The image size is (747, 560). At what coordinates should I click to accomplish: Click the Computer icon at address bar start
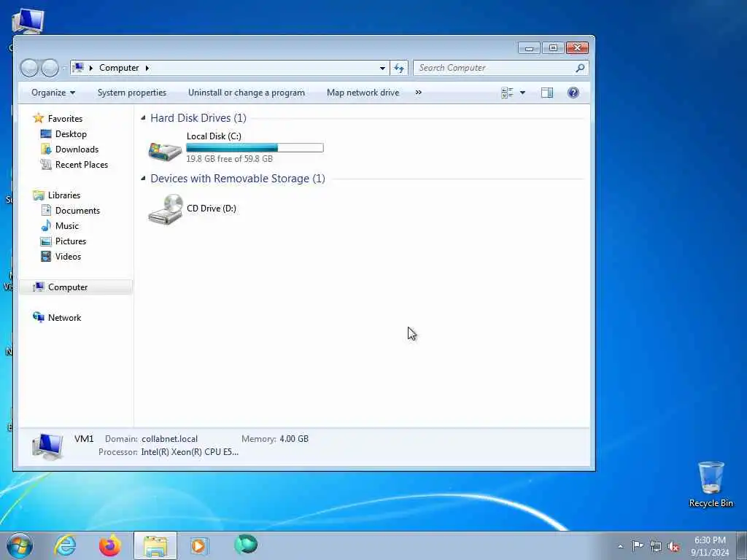click(79, 68)
